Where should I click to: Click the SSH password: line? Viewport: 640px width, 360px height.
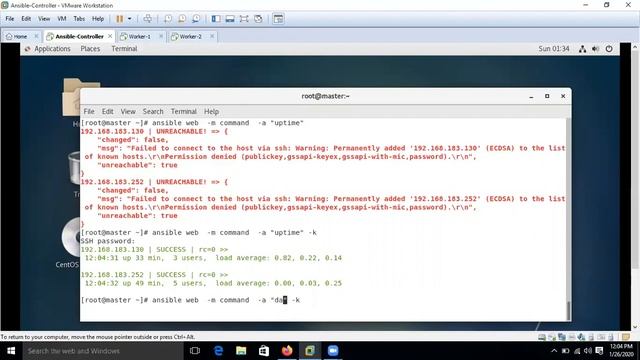pos(108,241)
